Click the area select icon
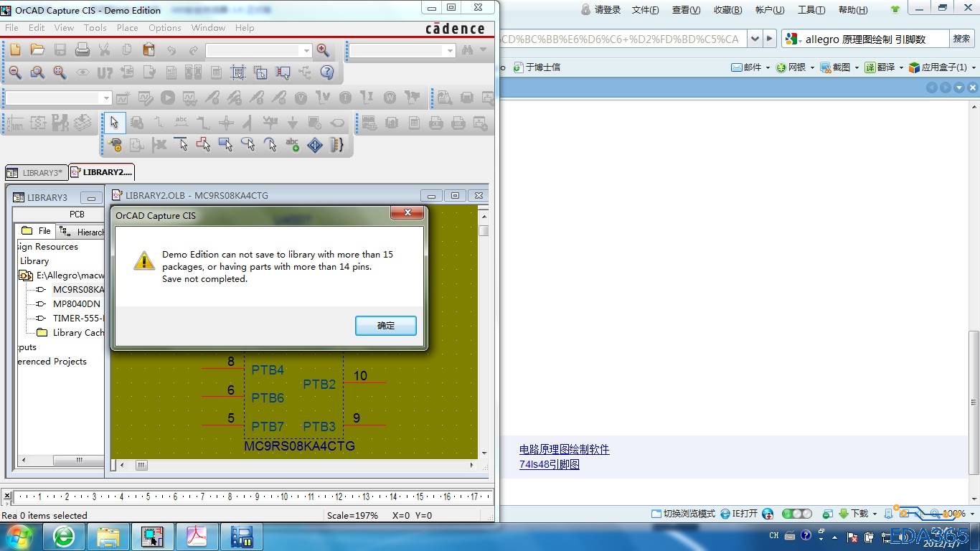Screen dimensions: 980x551 click(x=260, y=72)
